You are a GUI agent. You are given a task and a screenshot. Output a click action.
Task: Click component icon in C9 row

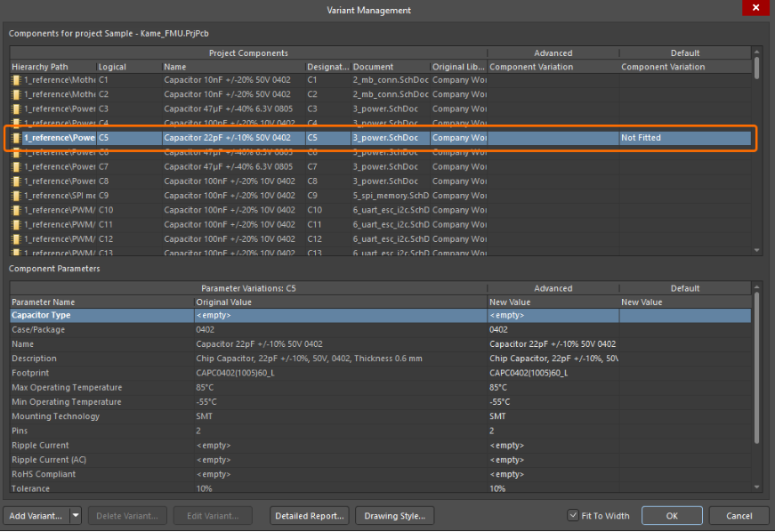16,196
